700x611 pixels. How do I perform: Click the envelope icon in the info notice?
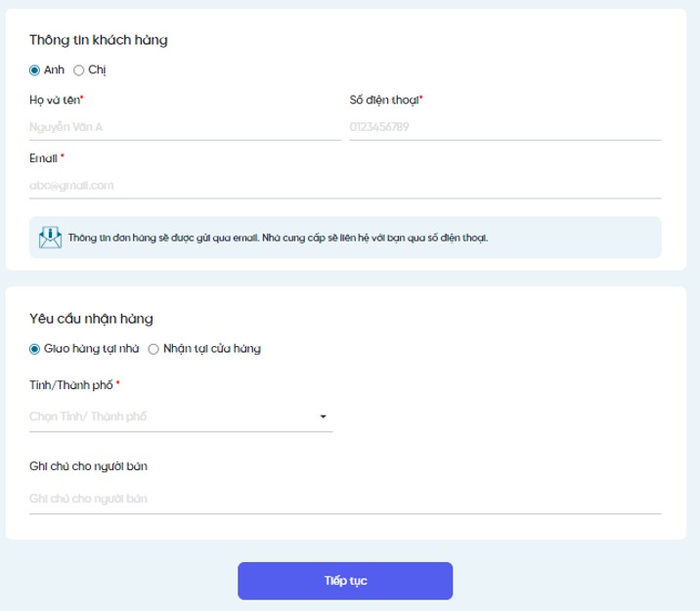point(49,238)
